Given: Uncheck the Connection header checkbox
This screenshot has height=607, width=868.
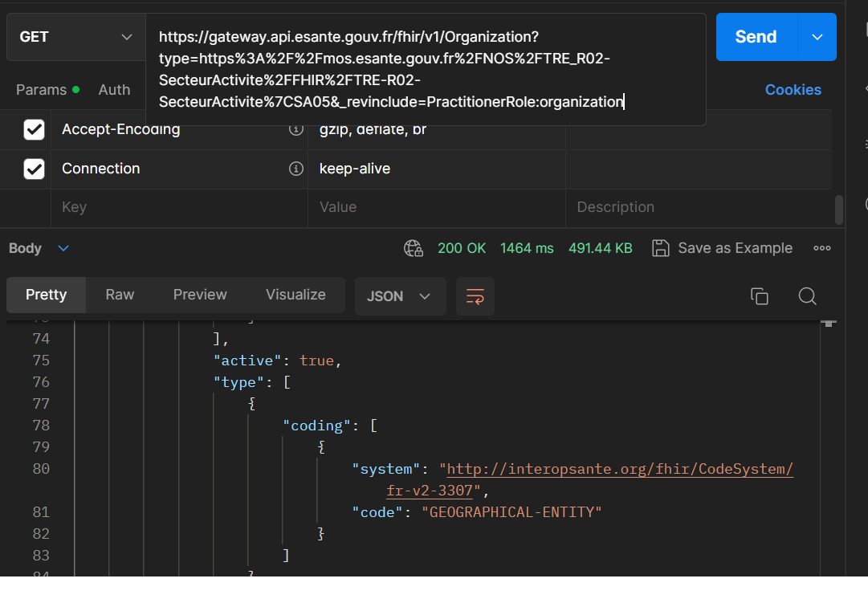Looking at the screenshot, I should (34, 169).
